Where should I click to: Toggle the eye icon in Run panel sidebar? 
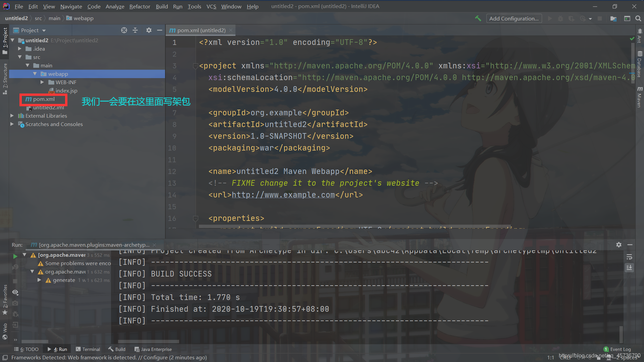(x=15, y=292)
